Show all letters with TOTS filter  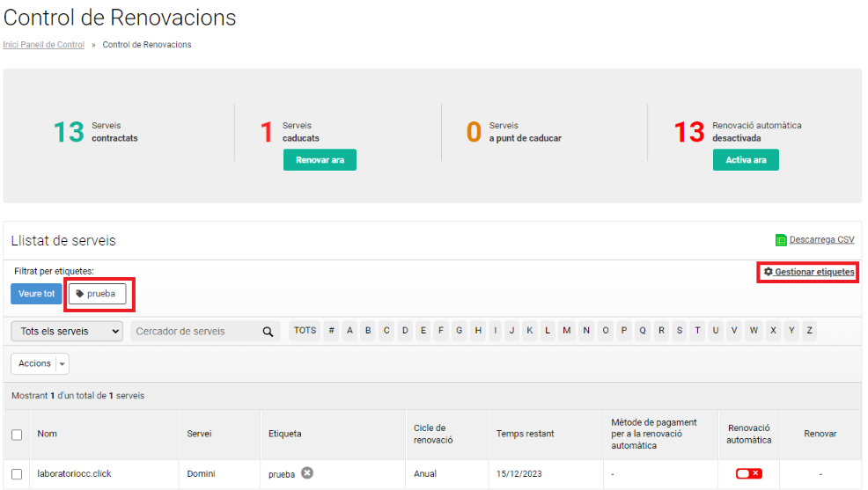[305, 331]
